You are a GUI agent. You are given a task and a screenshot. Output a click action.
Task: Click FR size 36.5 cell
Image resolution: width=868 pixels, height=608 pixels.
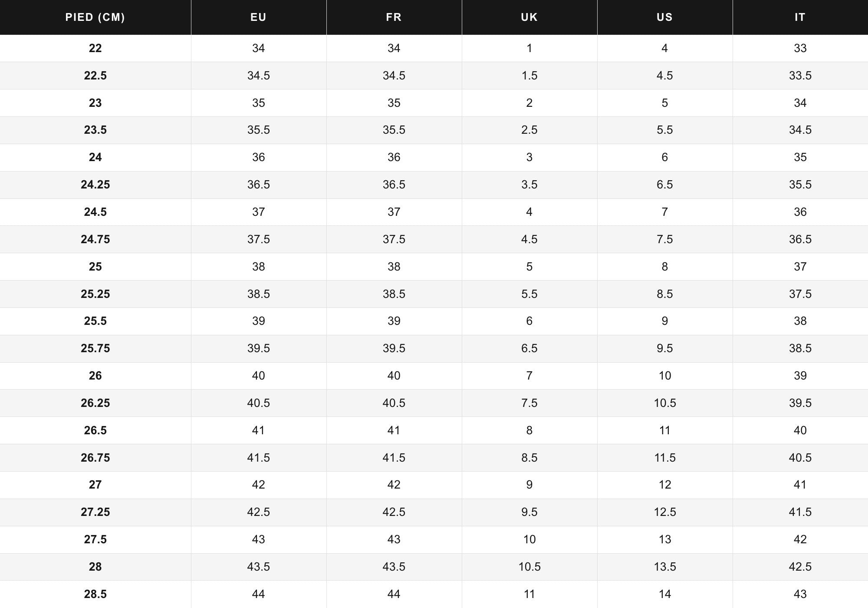click(394, 185)
